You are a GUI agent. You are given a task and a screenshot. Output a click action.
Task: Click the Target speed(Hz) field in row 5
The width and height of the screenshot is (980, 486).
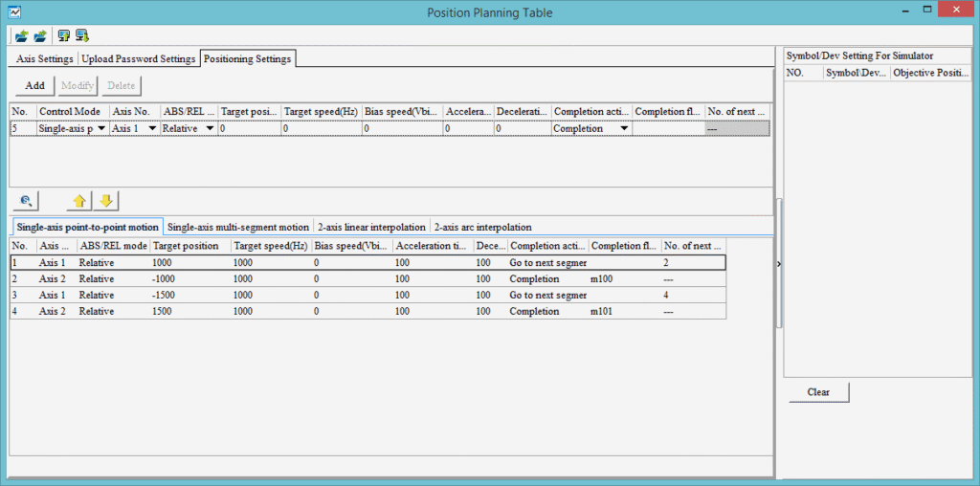(320, 129)
